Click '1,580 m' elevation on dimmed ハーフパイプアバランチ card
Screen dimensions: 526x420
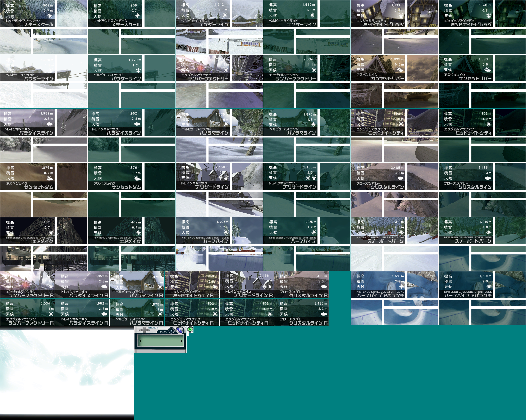pos(485,276)
